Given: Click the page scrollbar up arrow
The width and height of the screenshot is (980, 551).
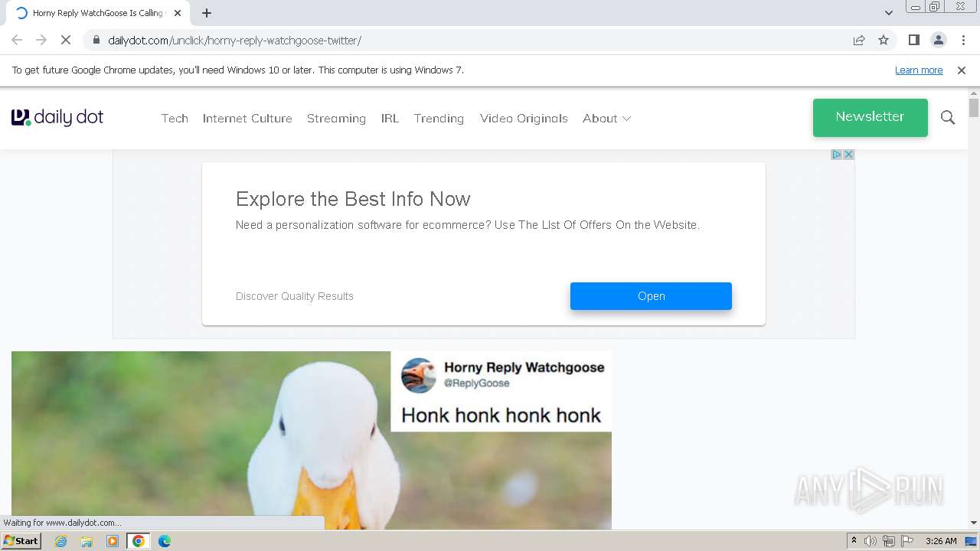Looking at the screenshot, I should [x=973, y=92].
